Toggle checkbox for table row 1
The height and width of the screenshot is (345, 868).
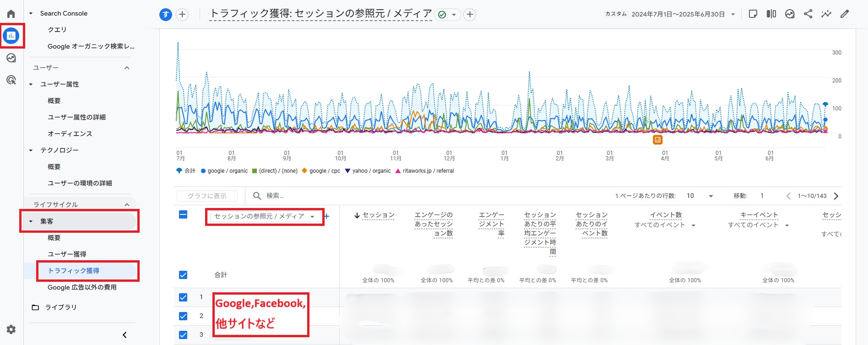click(183, 297)
